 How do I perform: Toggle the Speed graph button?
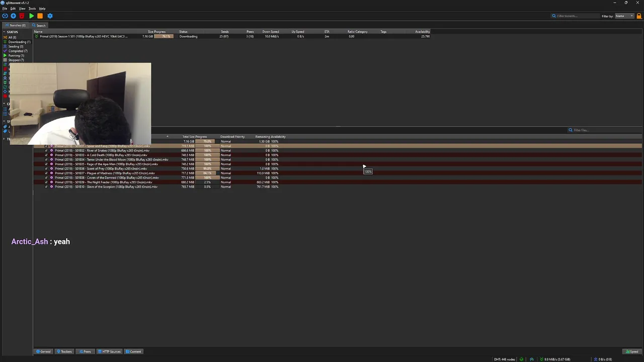tap(632, 352)
